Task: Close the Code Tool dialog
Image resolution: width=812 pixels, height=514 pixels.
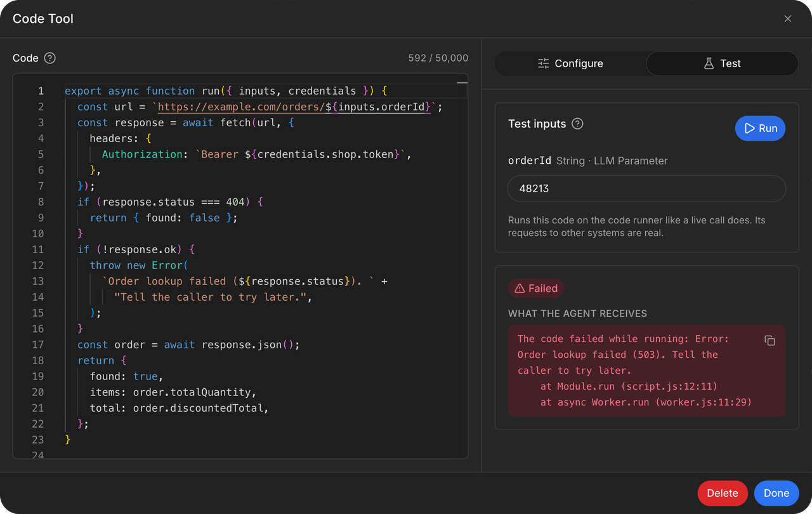Action: (x=788, y=19)
